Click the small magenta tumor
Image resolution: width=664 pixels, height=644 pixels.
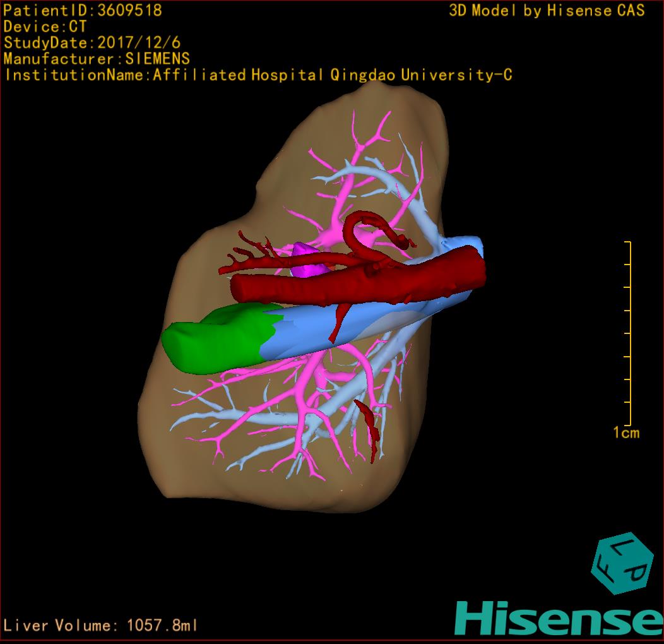pyautogui.click(x=308, y=259)
